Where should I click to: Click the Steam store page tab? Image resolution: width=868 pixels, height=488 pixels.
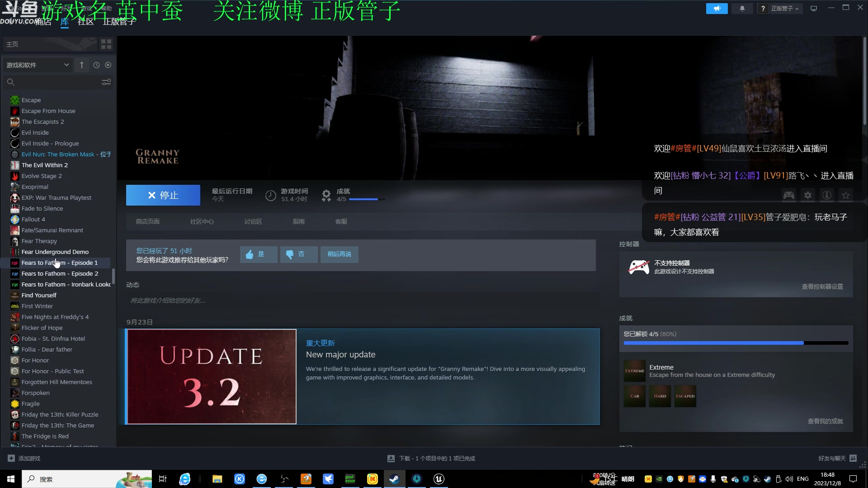click(x=147, y=222)
